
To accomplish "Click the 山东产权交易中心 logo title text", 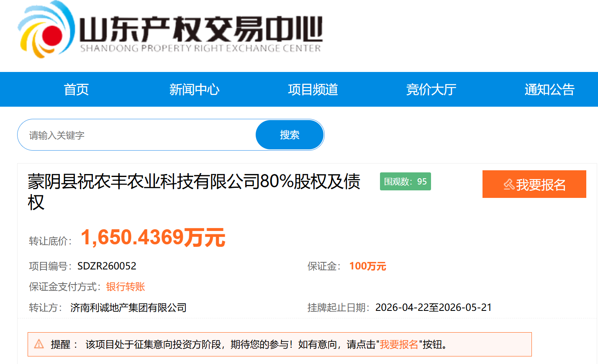I will point(201,29).
